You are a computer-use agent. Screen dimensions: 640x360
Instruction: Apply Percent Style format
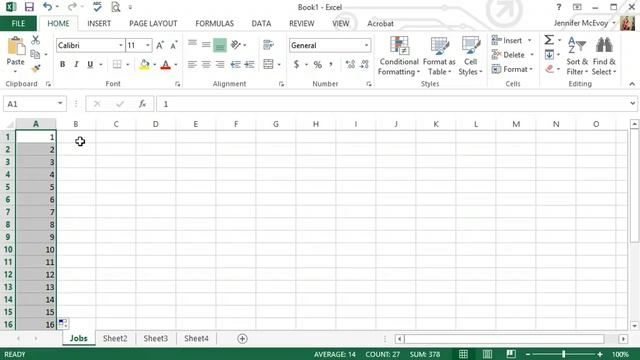[318, 64]
